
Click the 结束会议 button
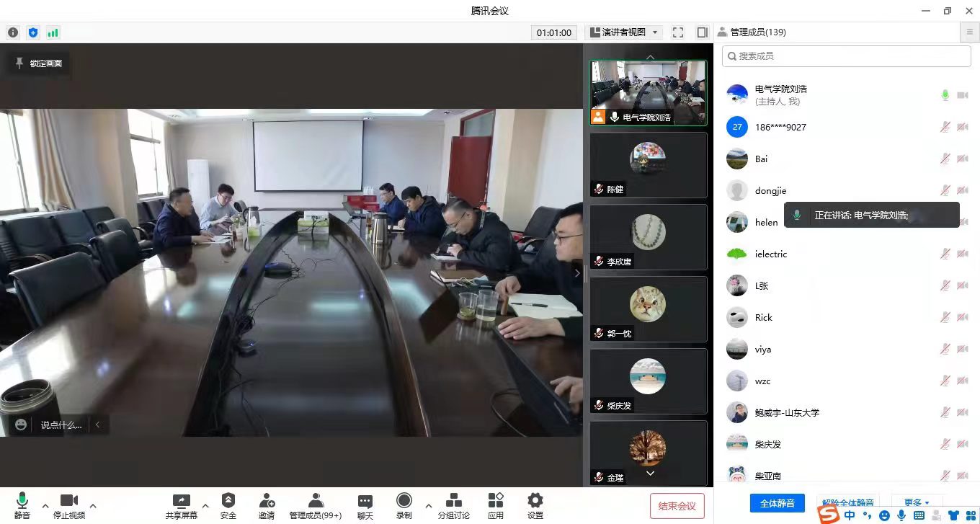677,506
